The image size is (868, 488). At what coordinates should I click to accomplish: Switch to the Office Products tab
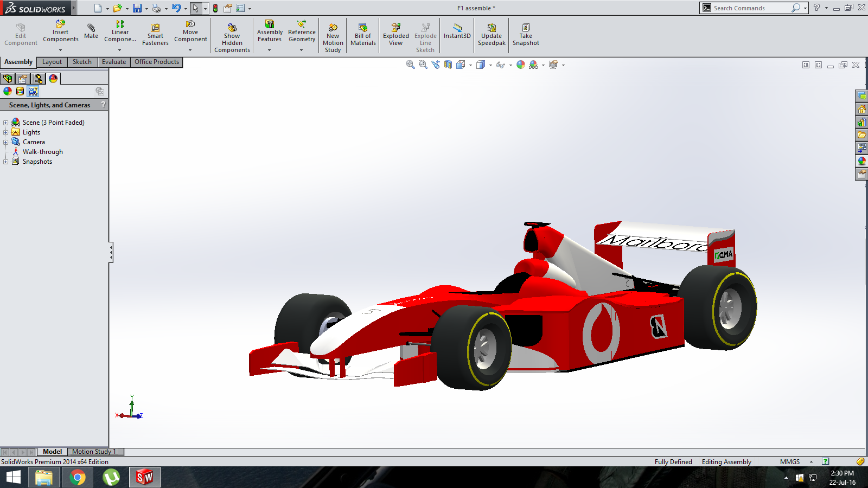tap(157, 62)
